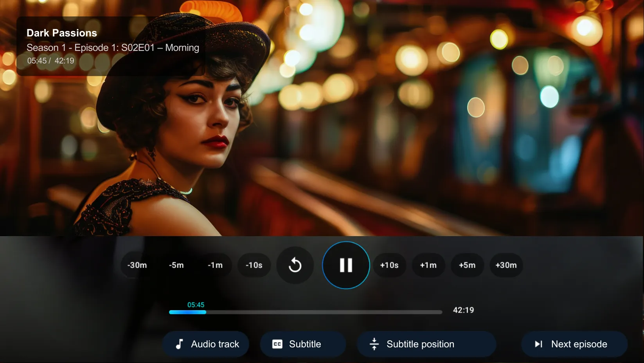Fast forward 5 minutes

tap(467, 265)
